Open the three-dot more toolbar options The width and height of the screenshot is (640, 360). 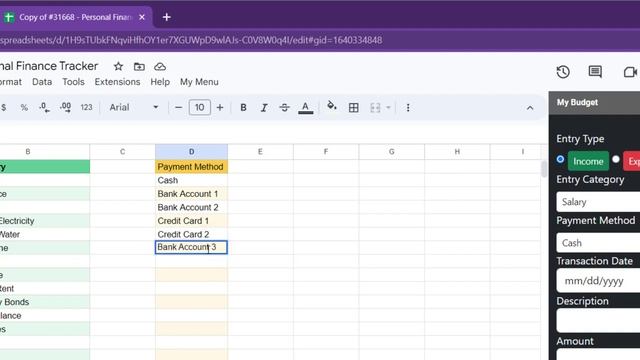pos(408,108)
